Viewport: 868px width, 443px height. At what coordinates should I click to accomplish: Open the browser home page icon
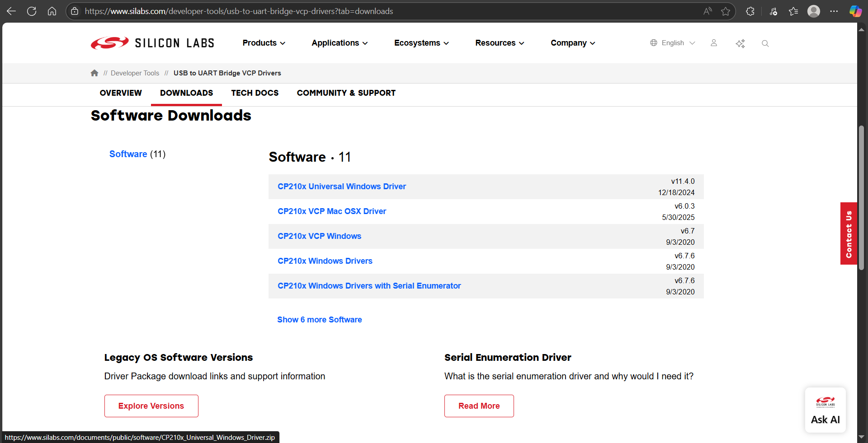point(52,11)
